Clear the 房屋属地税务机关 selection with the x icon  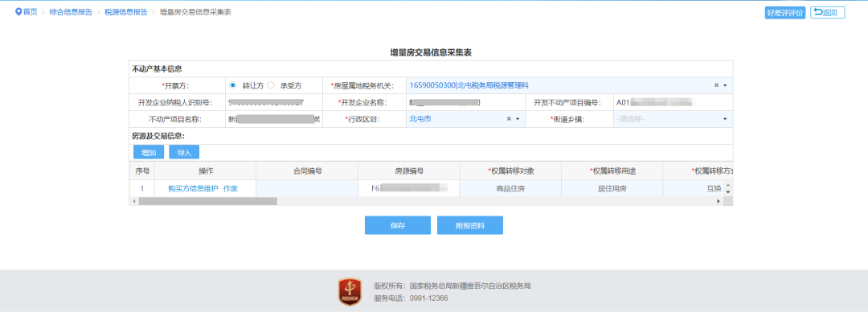[716, 85]
